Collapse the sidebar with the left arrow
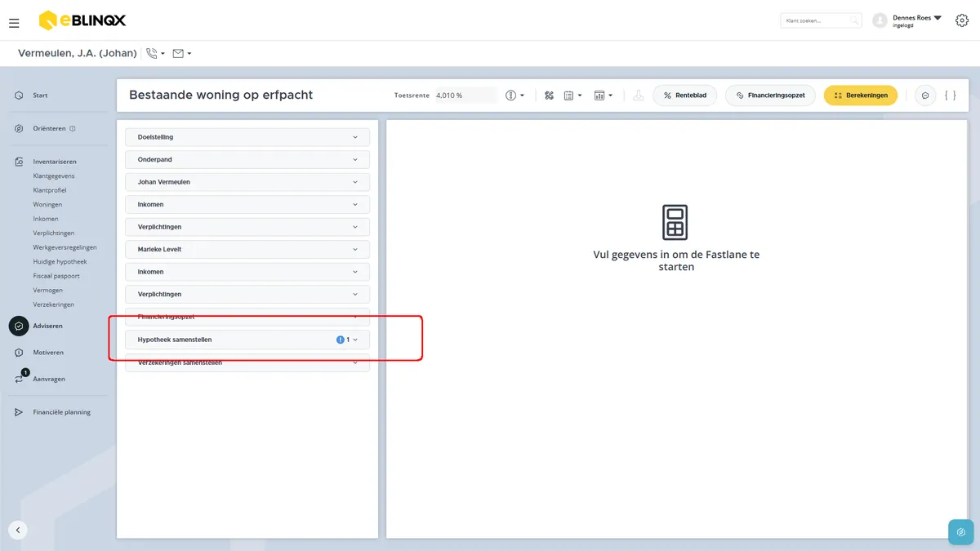 pyautogui.click(x=18, y=530)
